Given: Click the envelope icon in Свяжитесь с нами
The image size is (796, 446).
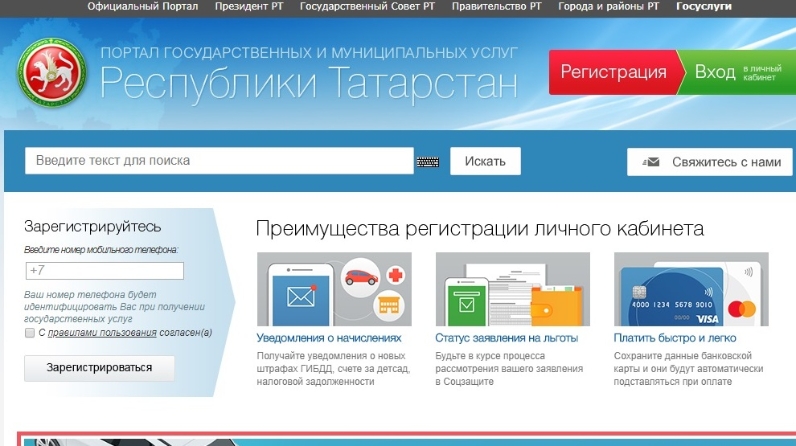Looking at the screenshot, I should point(651,161).
